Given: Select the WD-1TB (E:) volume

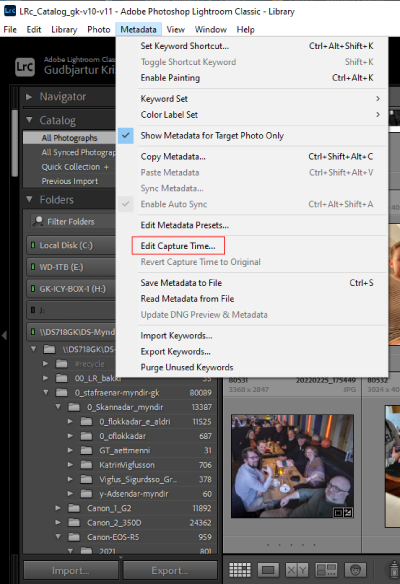Looking at the screenshot, I should coord(71,267).
